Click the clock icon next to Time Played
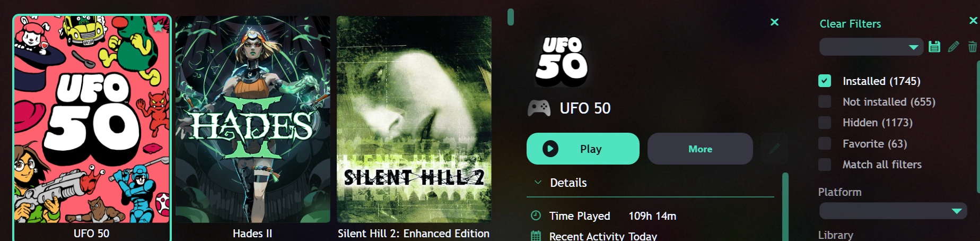This screenshot has width=980, height=241. point(536,216)
